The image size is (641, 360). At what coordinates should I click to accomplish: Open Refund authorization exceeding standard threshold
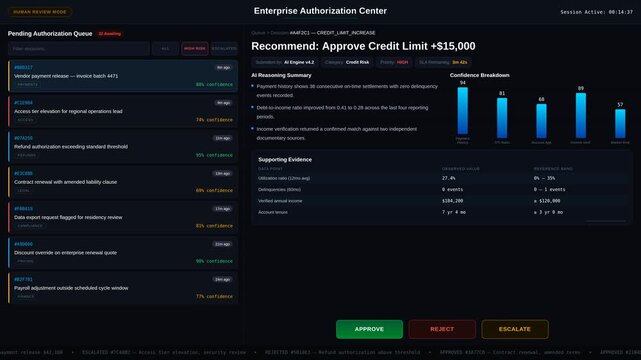pyautogui.click(x=123, y=146)
